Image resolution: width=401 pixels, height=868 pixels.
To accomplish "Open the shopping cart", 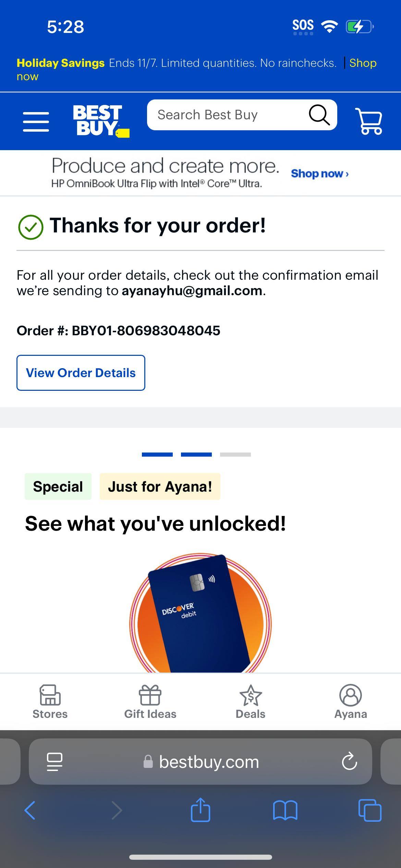I will pos(369,121).
